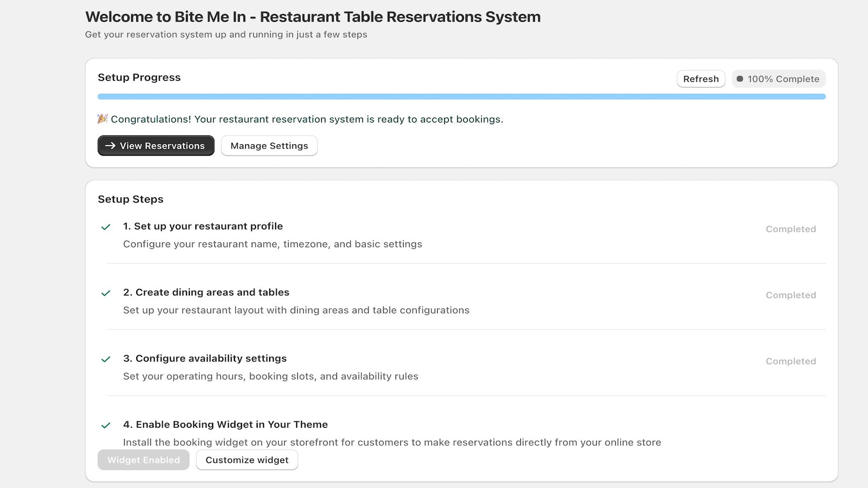Click the checkmark beside dining areas step
Screen dimensions: 868x488
(106, 293)
